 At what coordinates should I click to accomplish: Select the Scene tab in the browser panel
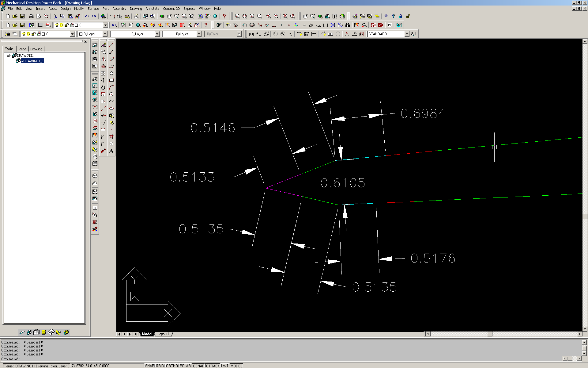[22, 49]
